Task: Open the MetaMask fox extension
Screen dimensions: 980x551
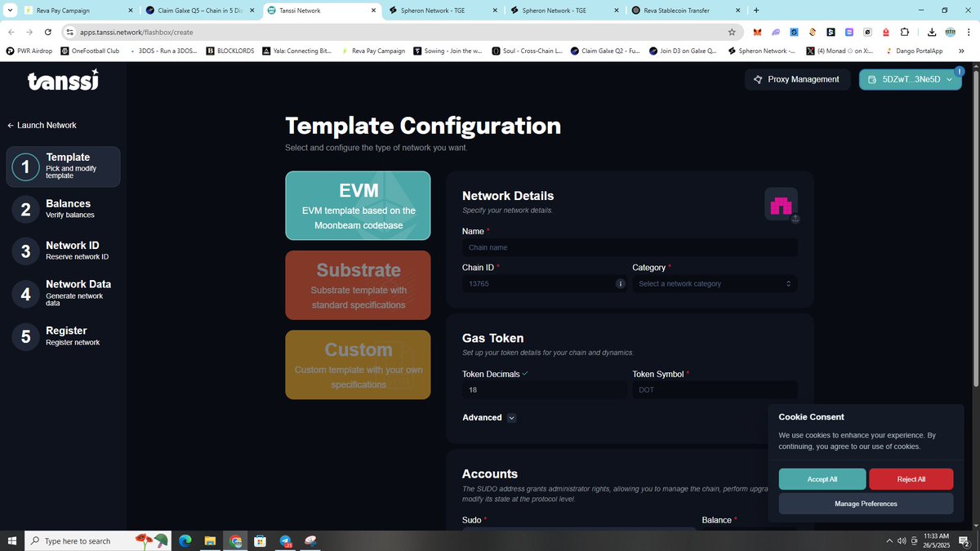Action: pos(757,32)
